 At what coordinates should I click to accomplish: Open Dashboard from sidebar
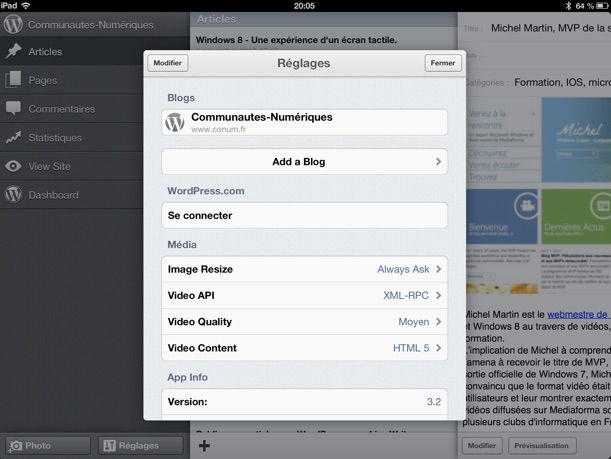coord(72,195)
